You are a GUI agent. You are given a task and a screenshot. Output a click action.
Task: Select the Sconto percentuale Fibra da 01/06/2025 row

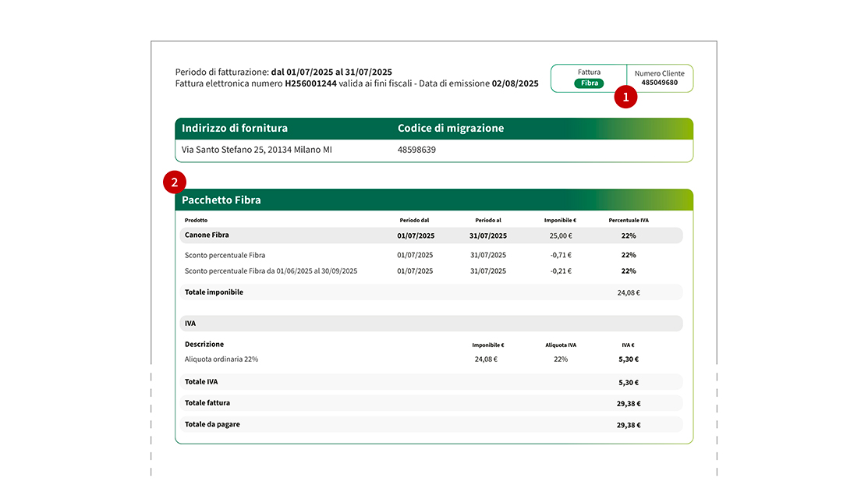pos(271,271)
